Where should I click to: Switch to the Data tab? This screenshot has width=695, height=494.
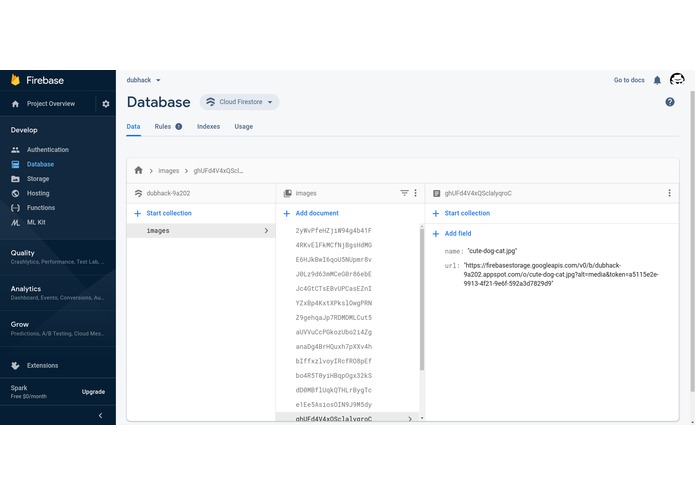click(x=133, y=127)
